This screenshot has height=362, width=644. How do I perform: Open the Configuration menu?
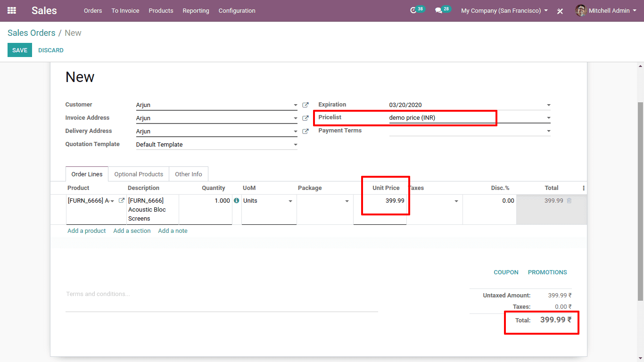237,10
